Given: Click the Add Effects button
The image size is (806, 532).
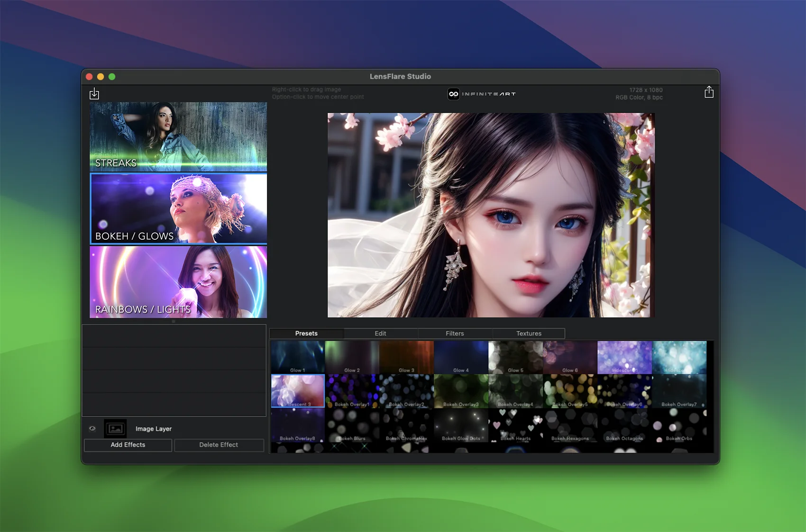Looking at the screenshot, I should click(x=128, y=445).
